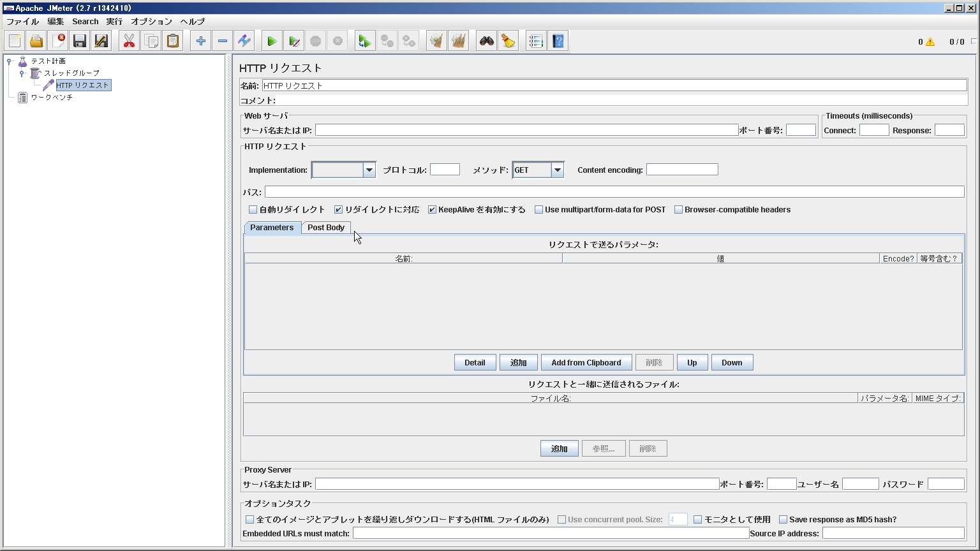
Task: Open a test plan with folder icon
Action: 36,41
